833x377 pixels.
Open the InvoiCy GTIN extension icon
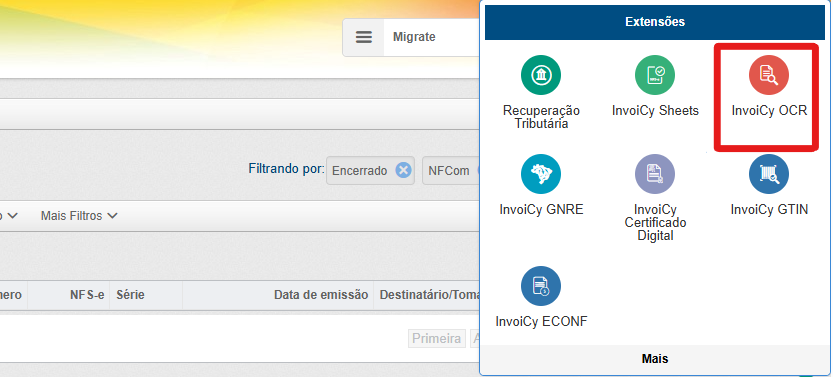(769, 174)
